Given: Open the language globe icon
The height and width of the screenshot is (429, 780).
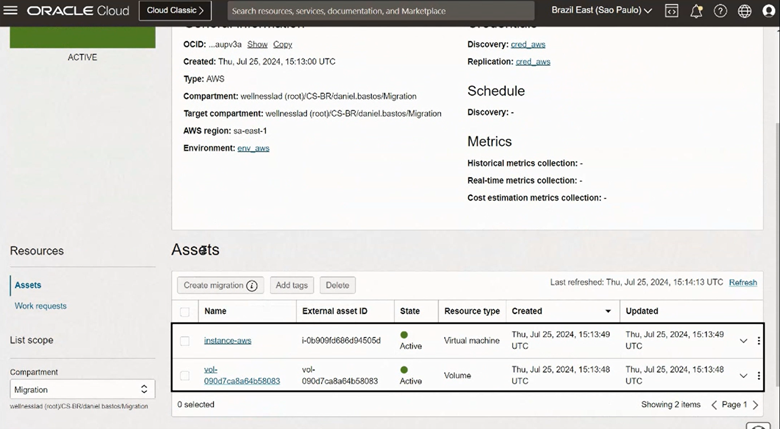Looking at the screenshot, I should tap(744, 11).
